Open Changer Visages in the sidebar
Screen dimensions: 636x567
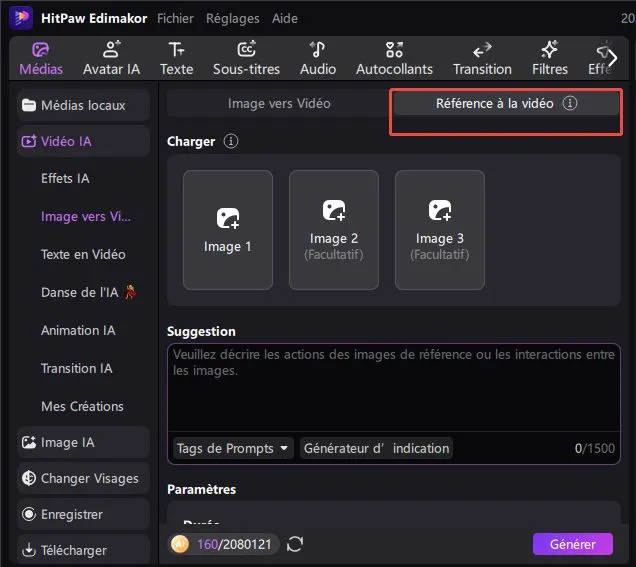click(x=83, y=478)
